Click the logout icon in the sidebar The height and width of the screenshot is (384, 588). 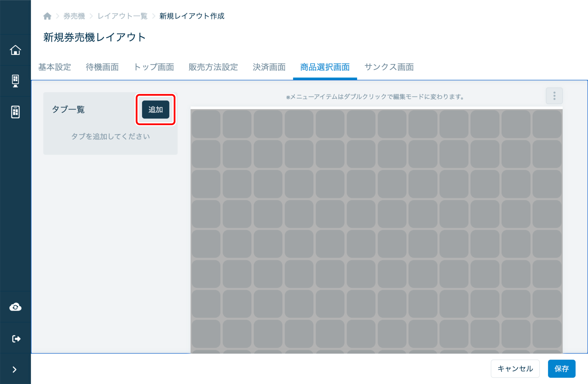(x=16, y=339)
